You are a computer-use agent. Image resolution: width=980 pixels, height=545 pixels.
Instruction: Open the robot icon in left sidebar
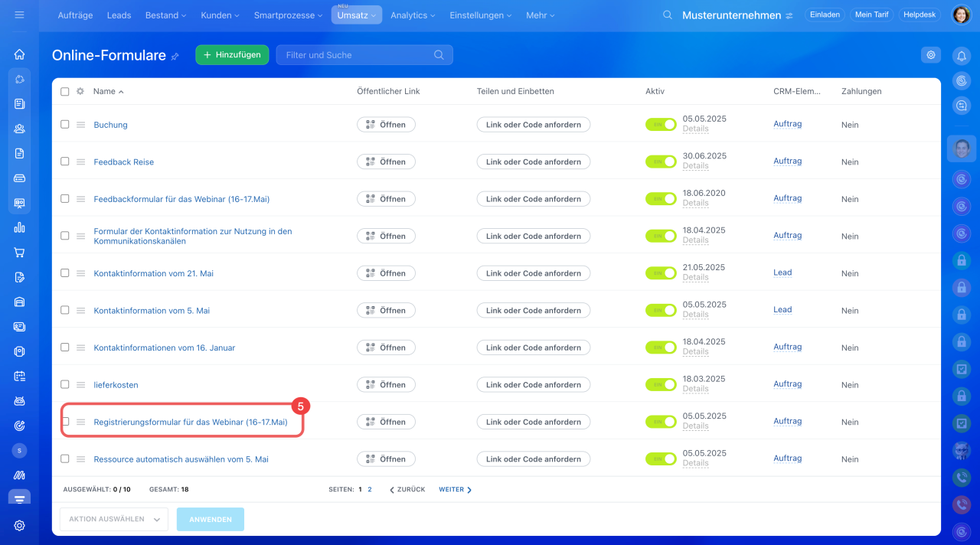pos(19,400)
